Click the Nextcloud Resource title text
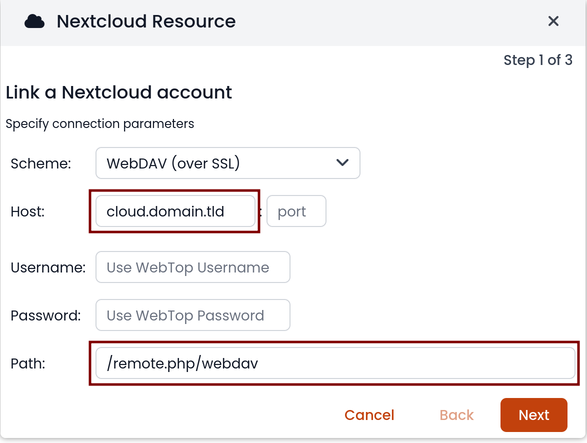 (146, 21)
